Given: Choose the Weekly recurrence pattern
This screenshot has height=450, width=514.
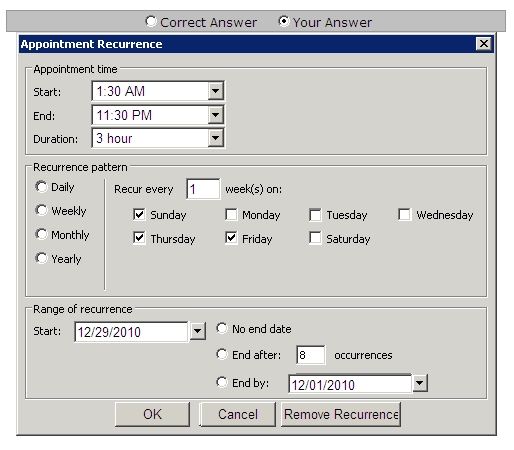Looking at the screenshot, I should (41, 210).
